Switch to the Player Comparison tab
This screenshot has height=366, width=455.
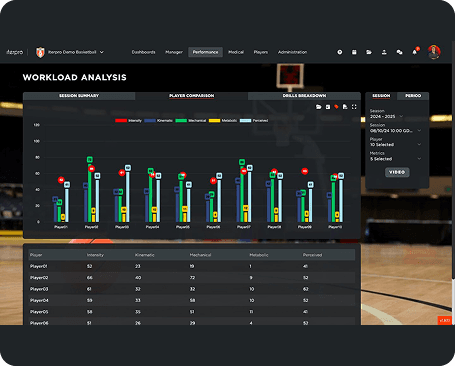(191, 96)
